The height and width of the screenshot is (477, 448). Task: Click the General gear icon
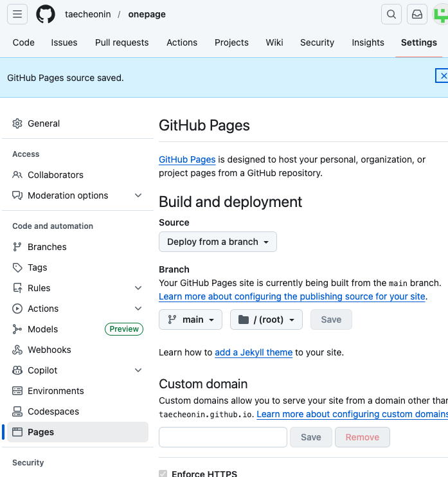coord(17,123)
